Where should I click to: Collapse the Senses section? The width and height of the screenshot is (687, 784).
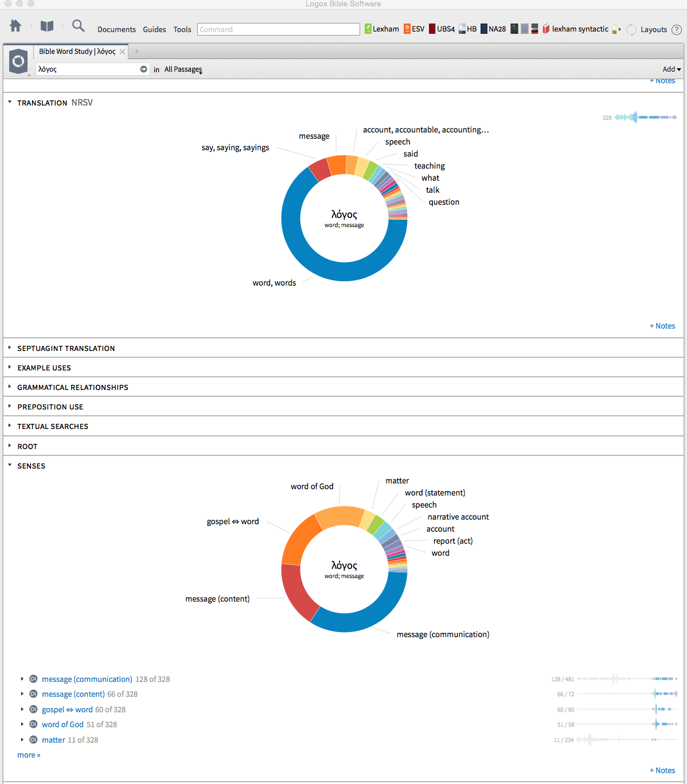10,465
